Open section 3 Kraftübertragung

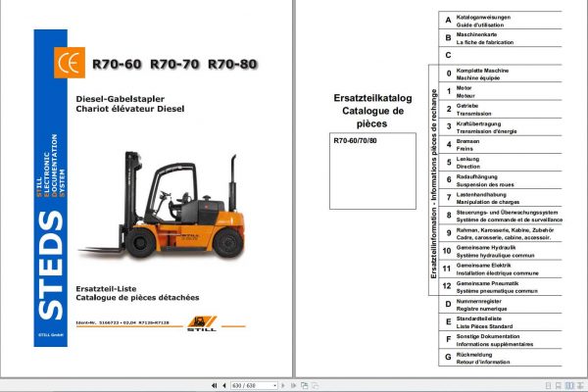(x=500, y=126)
